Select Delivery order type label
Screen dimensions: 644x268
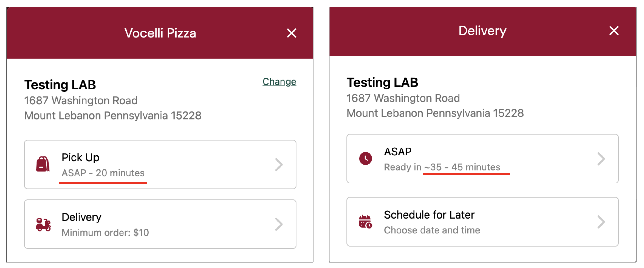pos(82,217)
